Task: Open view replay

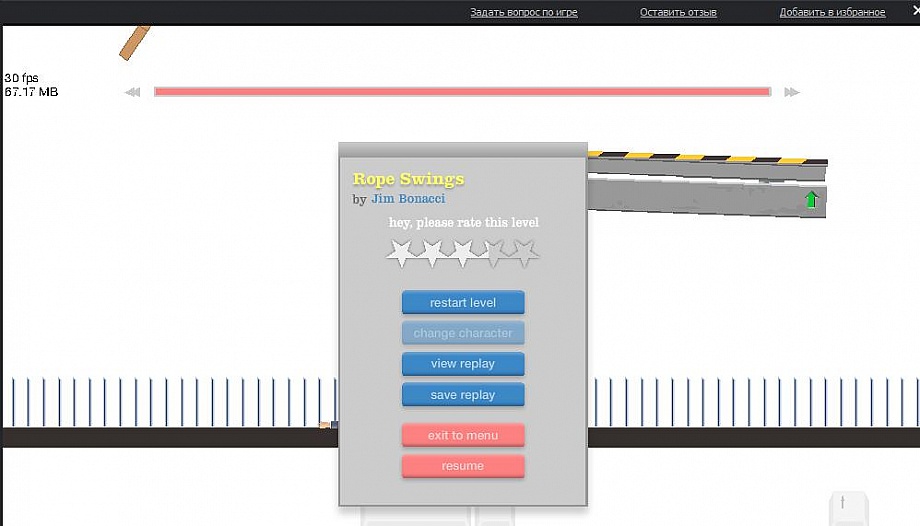Action: tap(463, 363)
